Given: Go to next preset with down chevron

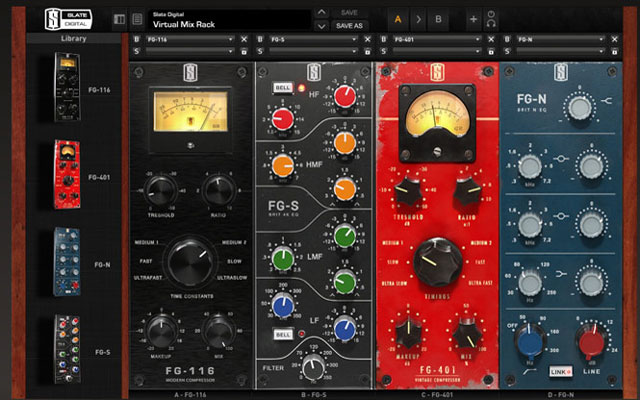Looking at the screenshot, I should (x=322, y=26).
